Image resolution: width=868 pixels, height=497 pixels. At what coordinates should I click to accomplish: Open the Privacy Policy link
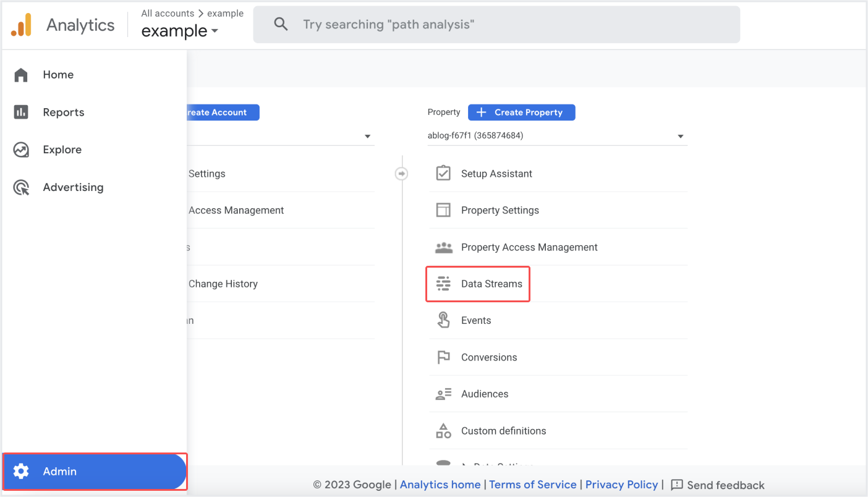pos(622,485)
